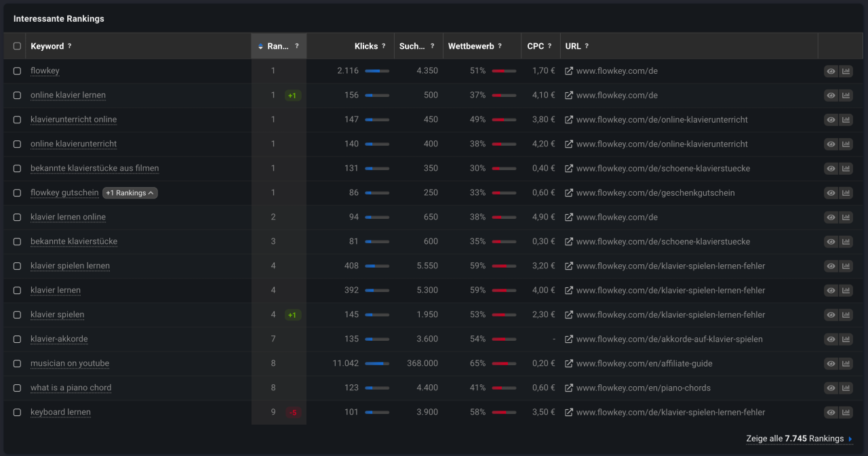868x456 pixels.
Task: Sort table by Klicks column
Action: tap(366, 47)
